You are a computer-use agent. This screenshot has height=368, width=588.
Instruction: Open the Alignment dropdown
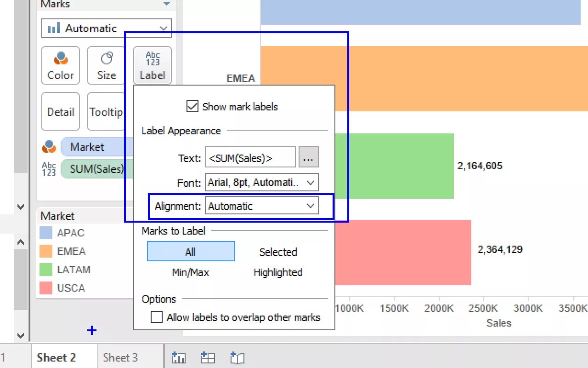coord(262,206)
